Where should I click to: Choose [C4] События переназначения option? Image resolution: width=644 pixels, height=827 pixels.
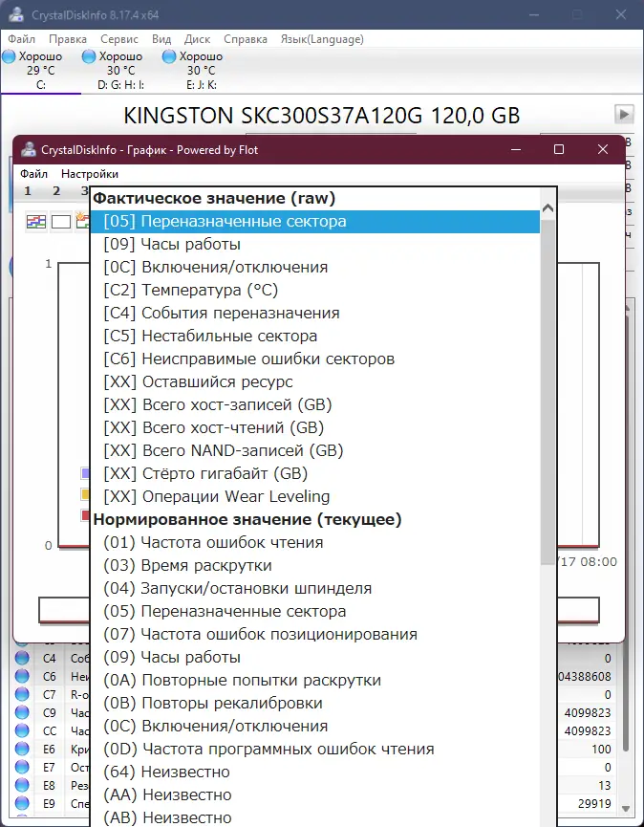(315, 314)
